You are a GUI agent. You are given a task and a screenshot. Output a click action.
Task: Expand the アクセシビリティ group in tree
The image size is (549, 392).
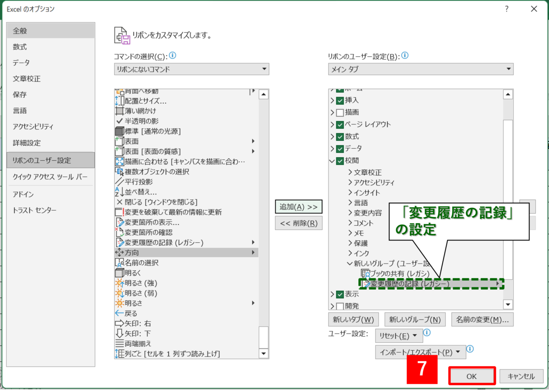(x=350, y=182)
